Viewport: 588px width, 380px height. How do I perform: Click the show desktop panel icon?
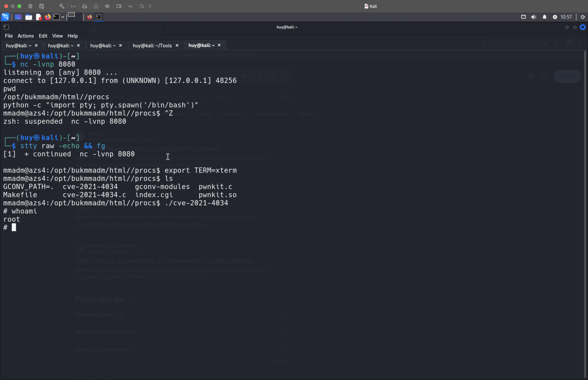18,17
